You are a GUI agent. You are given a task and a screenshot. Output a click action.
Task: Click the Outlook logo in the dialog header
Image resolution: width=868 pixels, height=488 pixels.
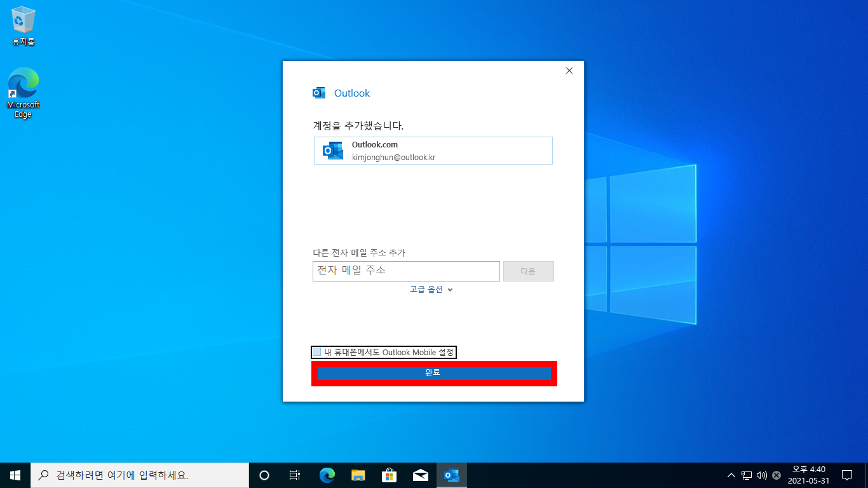319,93
